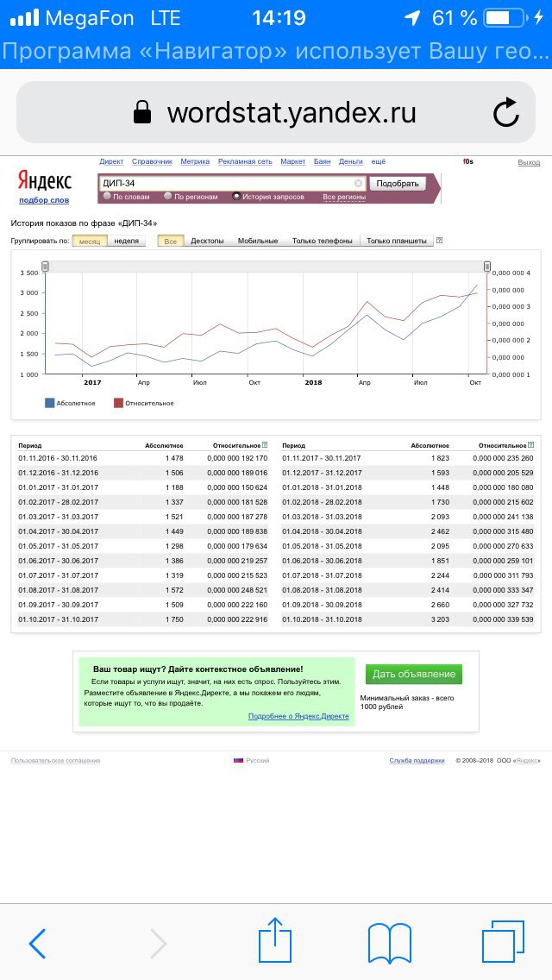This screenshot has height=980, width=552.
Task: Tap the battery indicator in status bar
Action: click(x=505, y=18)
